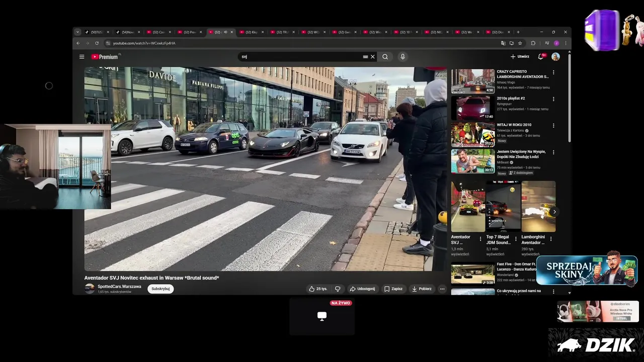Open more actions menu below video
The width and height of the screenshot is (644, 362).
pyautogui.click(x=442, y=289)
